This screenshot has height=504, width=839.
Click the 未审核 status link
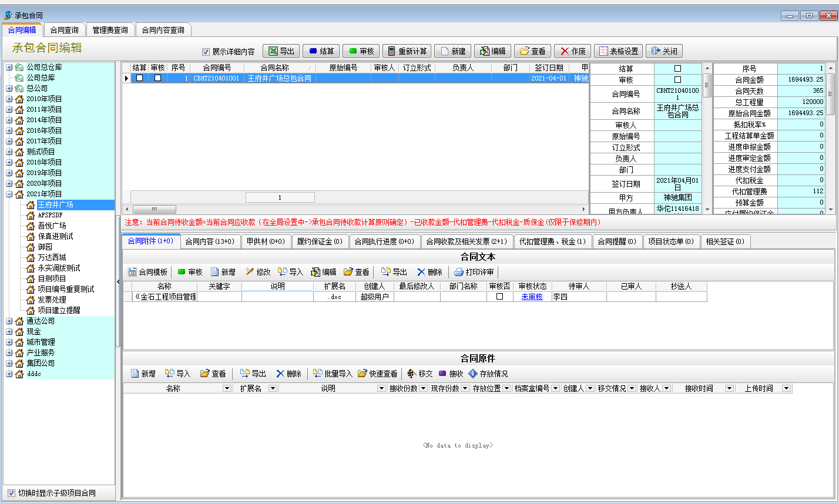(532, 296)
